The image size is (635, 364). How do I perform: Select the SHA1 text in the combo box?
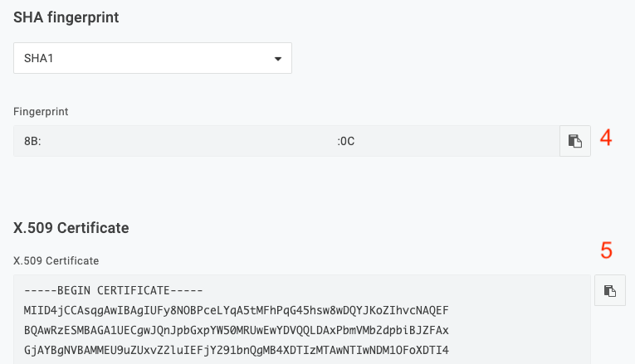coord(38,58)
